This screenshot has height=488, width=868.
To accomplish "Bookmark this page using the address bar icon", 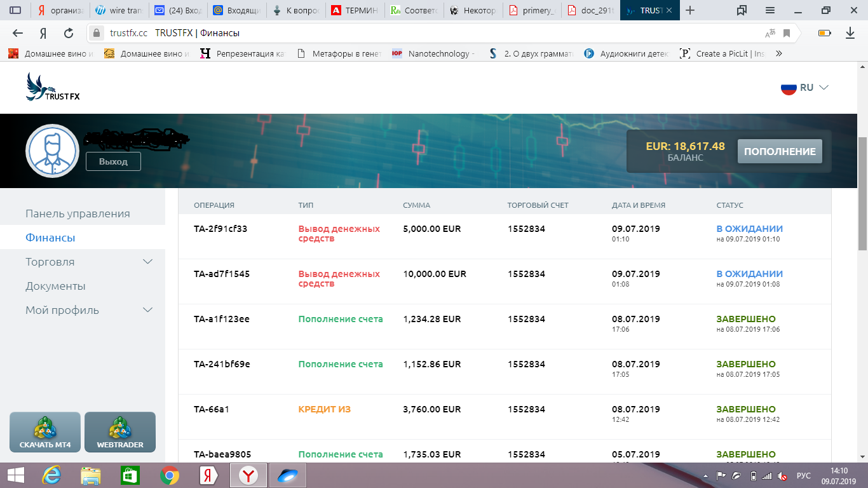I will pos(787,33).
